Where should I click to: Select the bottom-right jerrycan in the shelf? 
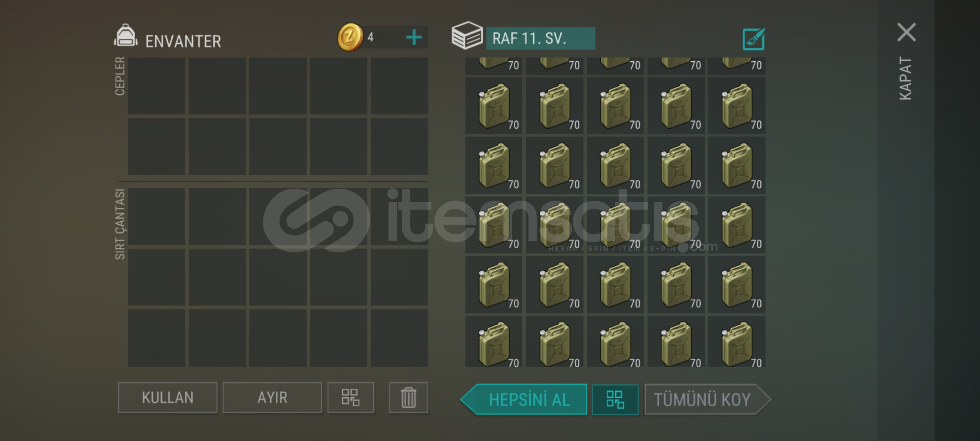point(737,341)
